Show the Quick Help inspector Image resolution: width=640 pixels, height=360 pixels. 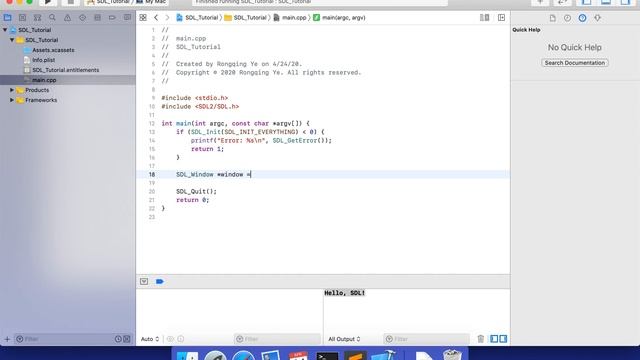tap(582, 18)
